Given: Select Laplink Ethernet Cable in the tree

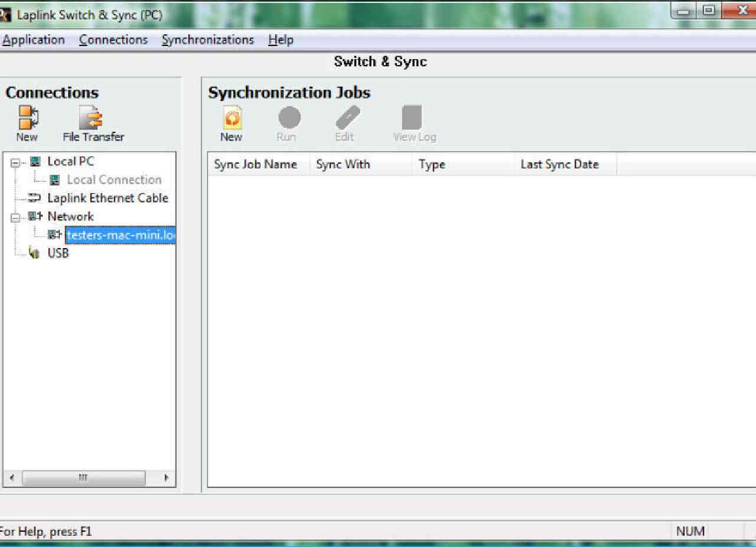Looking at the screenshot, I should (x=108, y=198).
